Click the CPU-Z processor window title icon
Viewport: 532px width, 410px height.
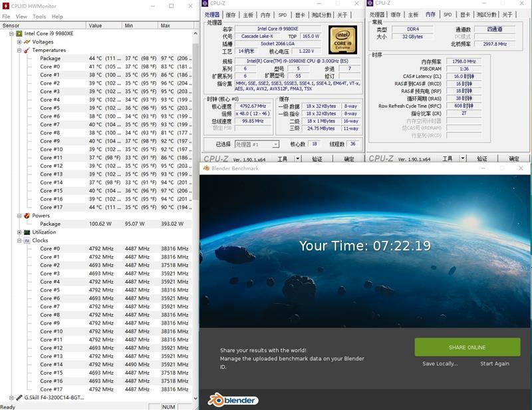[205, 3]
